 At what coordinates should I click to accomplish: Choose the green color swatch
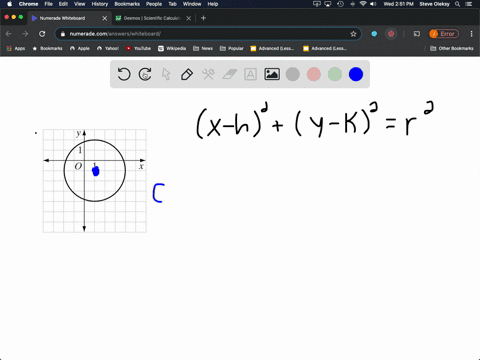pos(335,74)
